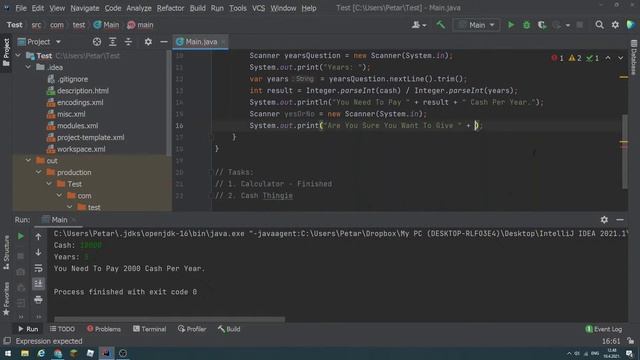640x360 pixels.
Task: Open the Structure side tool window
Action: coord(6,252)
